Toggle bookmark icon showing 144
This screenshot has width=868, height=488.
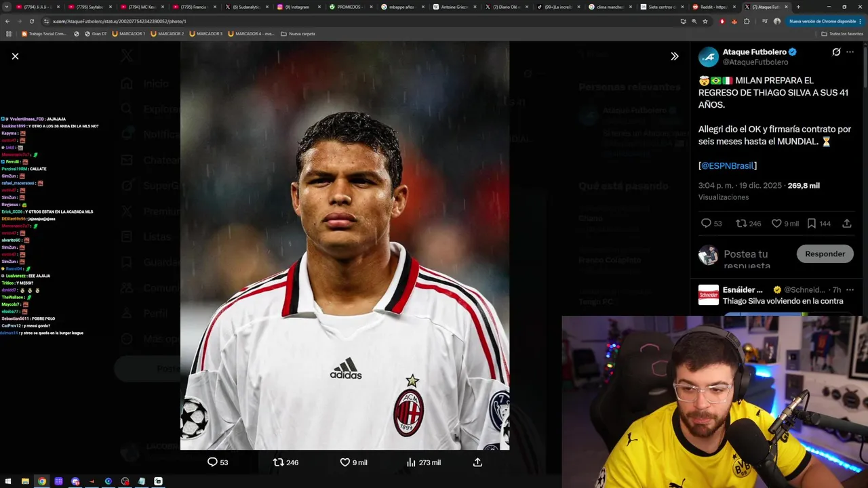812,223
